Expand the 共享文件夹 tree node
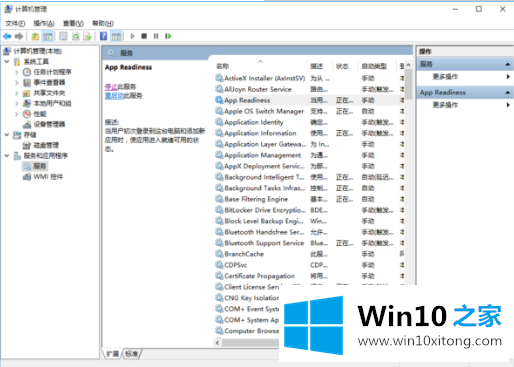The image size is (514, 367). click(x=17, y=93)
